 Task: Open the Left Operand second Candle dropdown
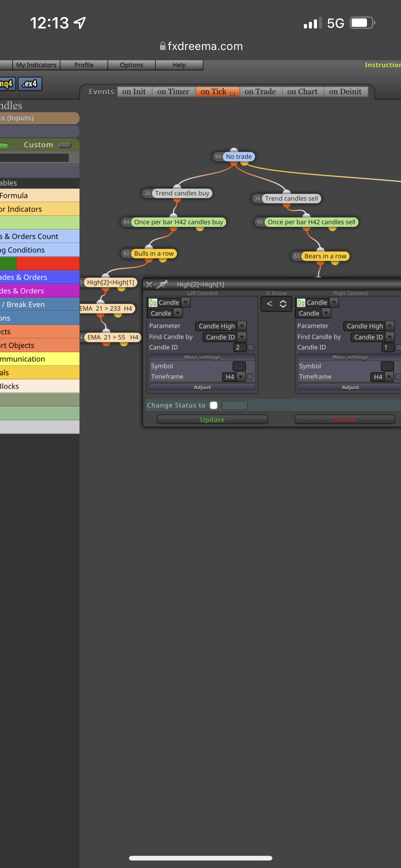[x=178, y=313]
